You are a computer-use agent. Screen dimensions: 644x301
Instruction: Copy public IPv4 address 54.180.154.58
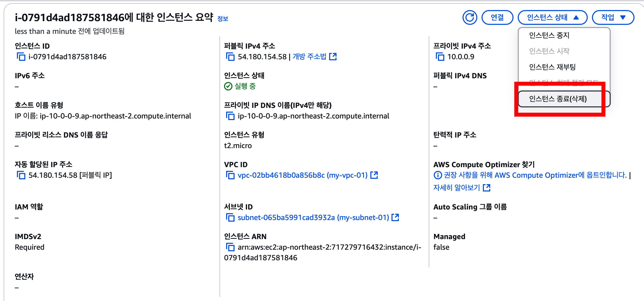pyautogui.click(x=230, y=57)
